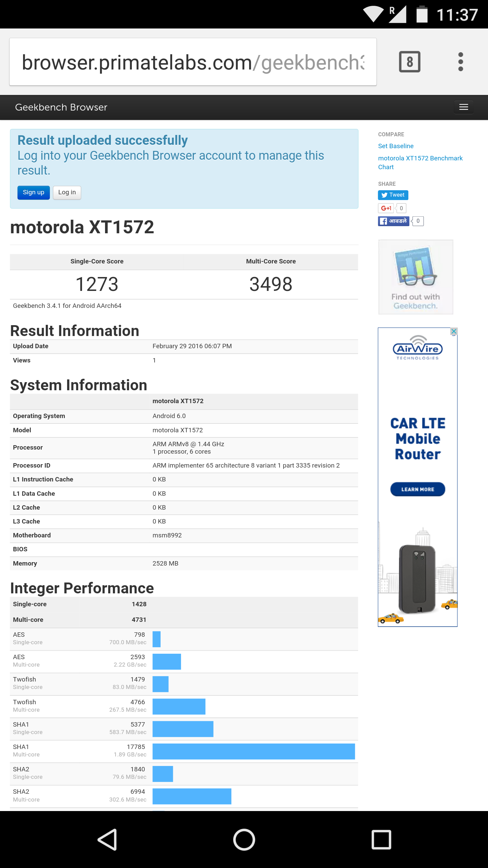Click the Log in button
The image size is (488, 868).
[x=67, y=193]
